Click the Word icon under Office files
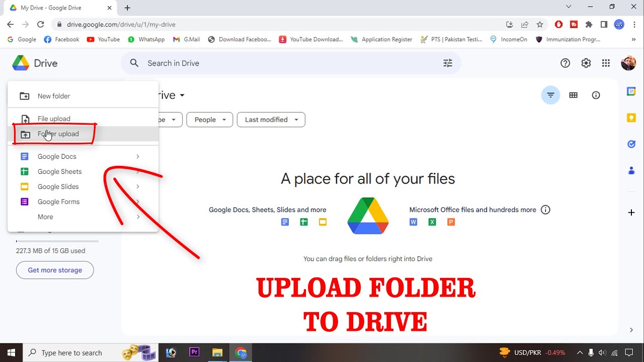Image resolution: width=644 pixels, height=362 pixels. (414, 222)
